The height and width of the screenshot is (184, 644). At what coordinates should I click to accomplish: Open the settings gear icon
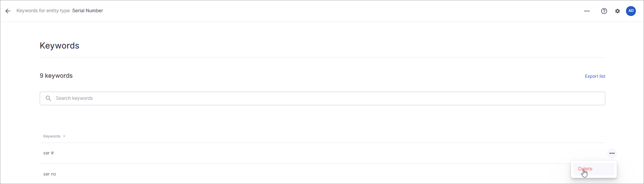pos(618,11)
